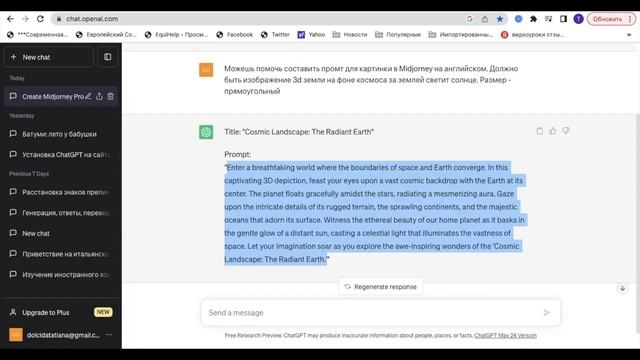640x360 pixels.
Task: Open the New chat conversation in history
Action: pos(60,233)
